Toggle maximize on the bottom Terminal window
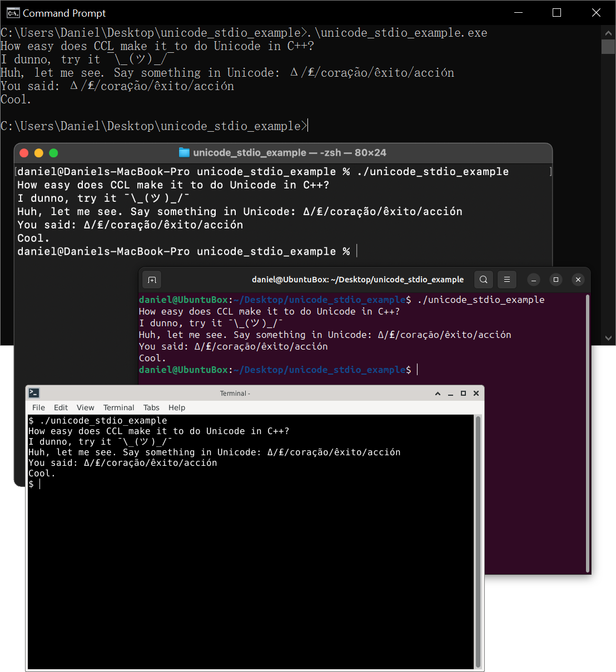This screenshot has height=672, width=616. coord(463,393)
